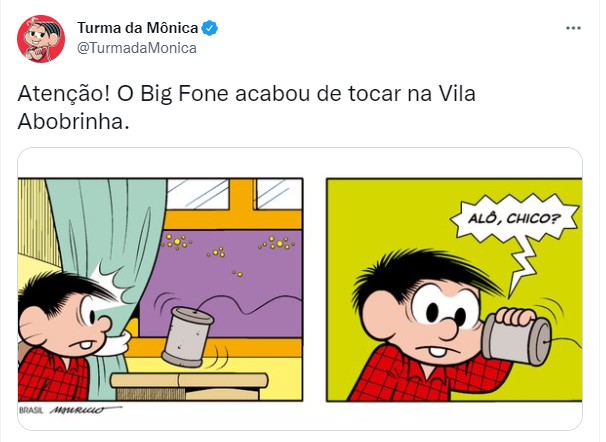Click the BRASIL label below the left panel

(31, 410)
